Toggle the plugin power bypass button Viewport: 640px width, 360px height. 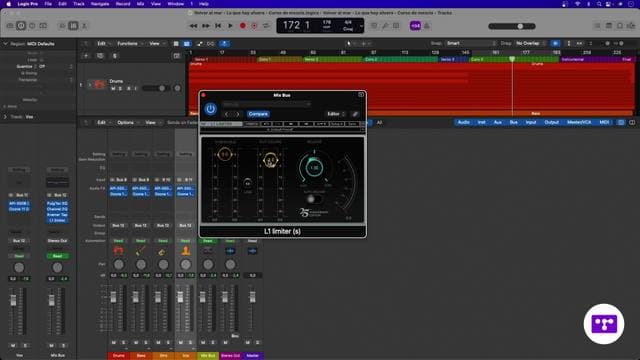(x=211, y=109)
